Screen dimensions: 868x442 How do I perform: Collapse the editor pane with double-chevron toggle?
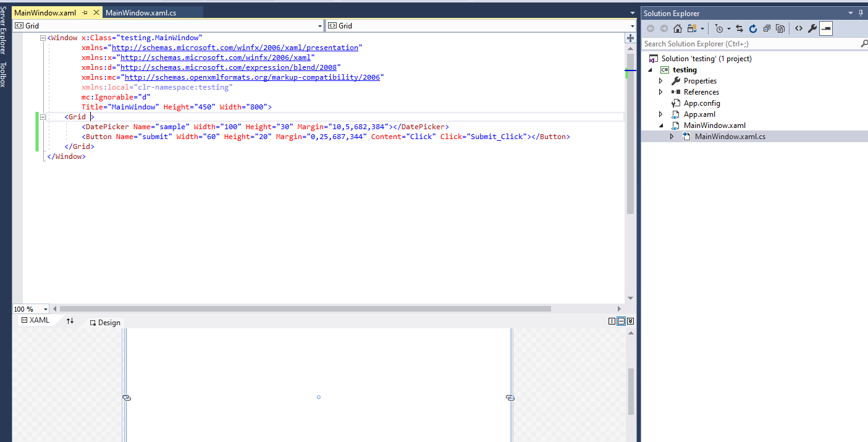(630, 320)
